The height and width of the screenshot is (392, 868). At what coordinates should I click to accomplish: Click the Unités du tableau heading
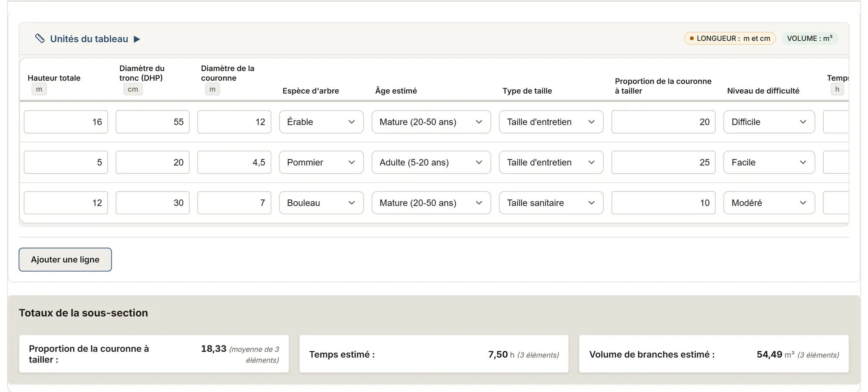click(x=89, y=39)
